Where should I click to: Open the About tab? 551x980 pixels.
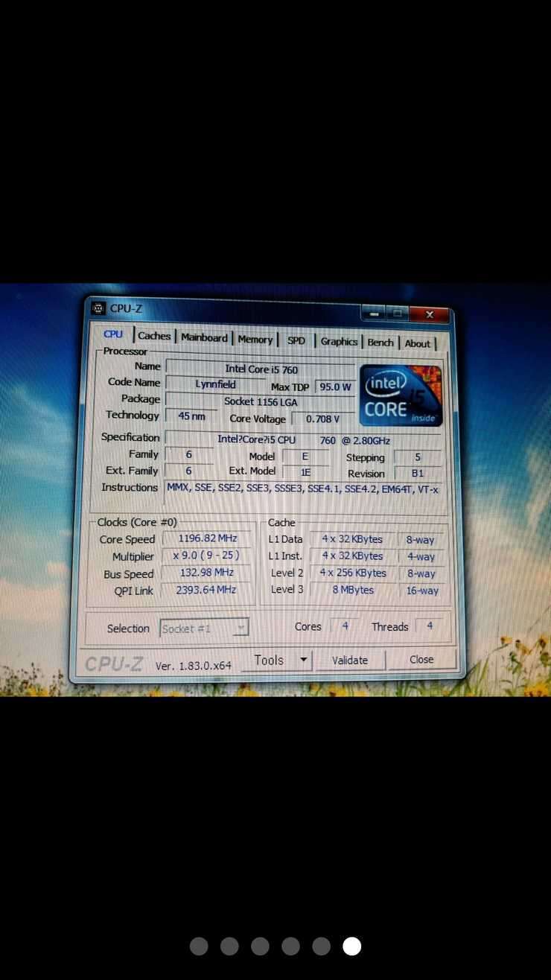click(417, 343)
